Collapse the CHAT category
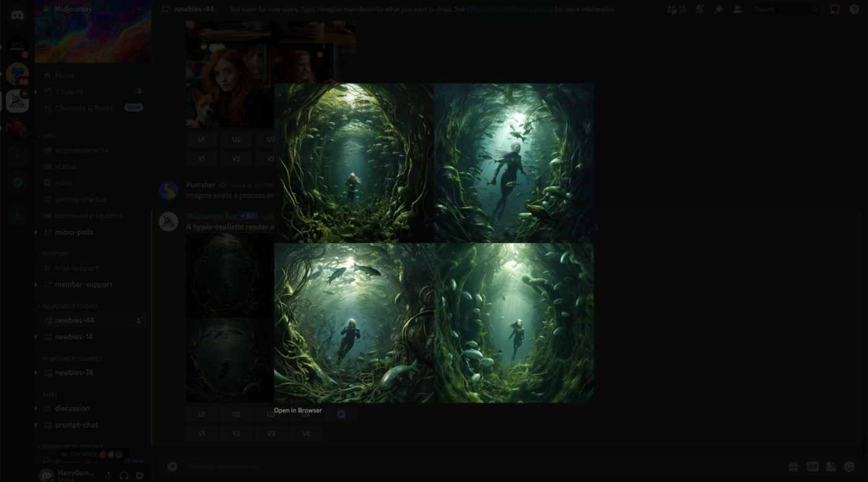This screenshot has height=482, width=868. [x=49, y=394]
